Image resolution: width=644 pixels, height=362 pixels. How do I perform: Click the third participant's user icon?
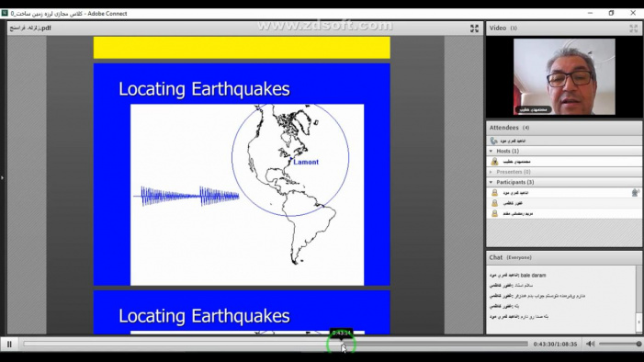[x=494, y=213]
